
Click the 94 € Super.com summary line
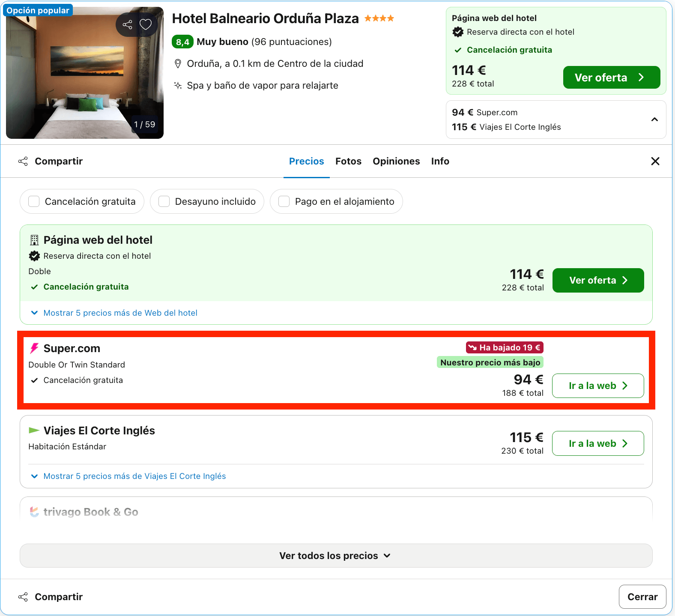[x=485, y=113]
